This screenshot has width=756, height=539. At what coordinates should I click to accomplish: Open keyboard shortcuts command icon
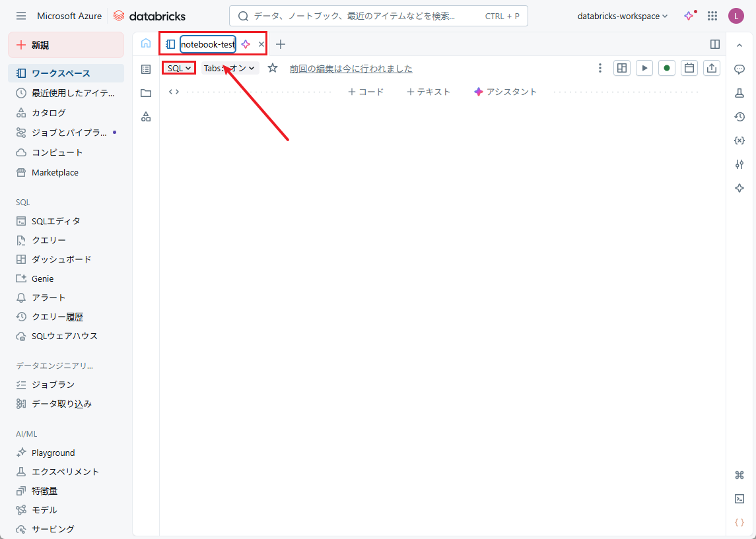[739, 476]
